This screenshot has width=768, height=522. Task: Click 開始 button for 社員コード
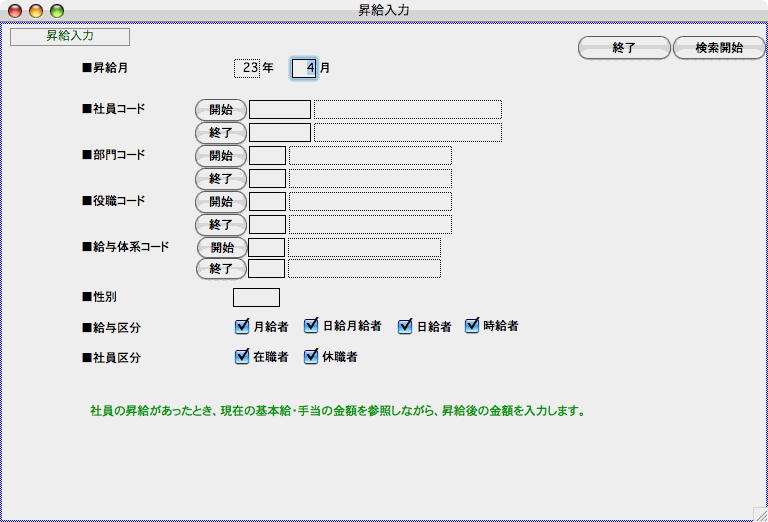221,110
